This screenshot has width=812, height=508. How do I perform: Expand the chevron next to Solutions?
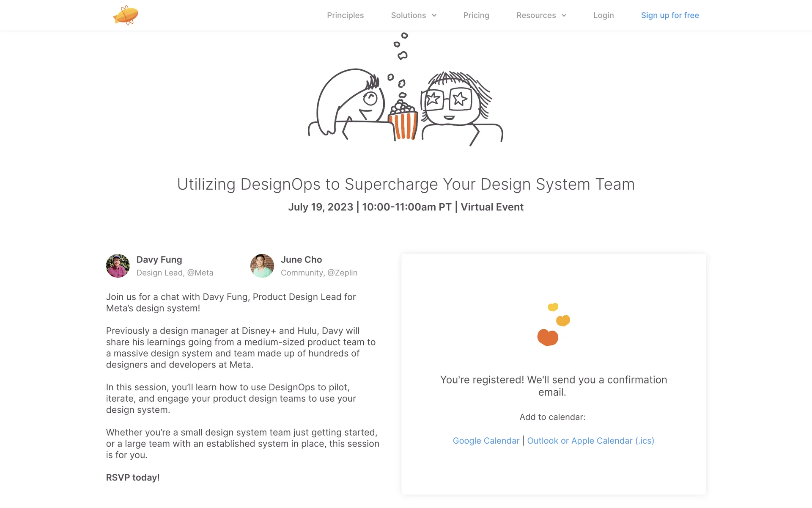[x=434, y=15]
